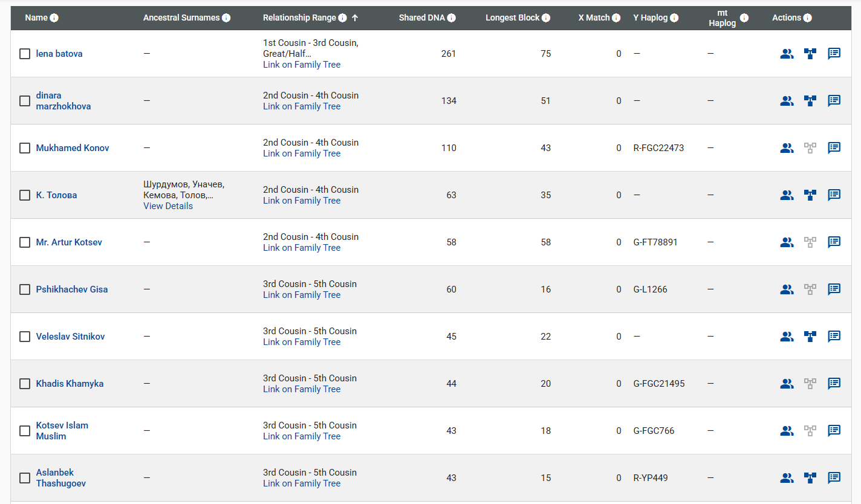View family tree icon for К. Толова
Image resolution: width=861 pixels, height=504 pixels.
pyautogui.click(x=810, y=195)
